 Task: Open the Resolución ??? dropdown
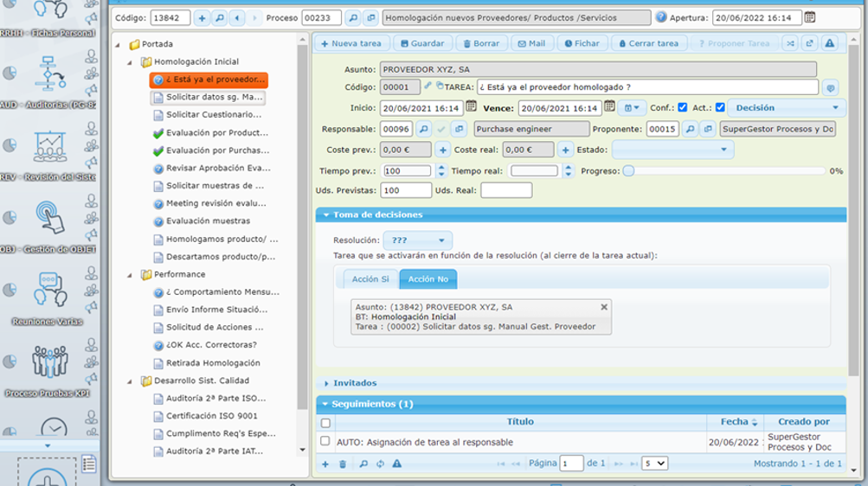417,240
